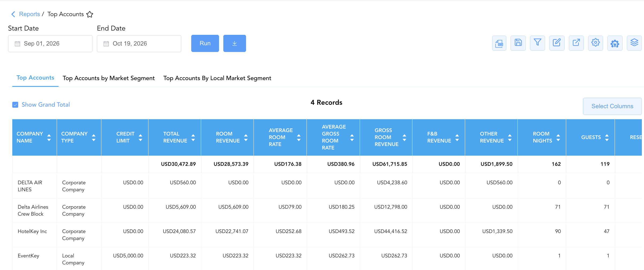Sort by Room Revenue column arrows
The image size is (644, 270).
click(x=246, y=137)
